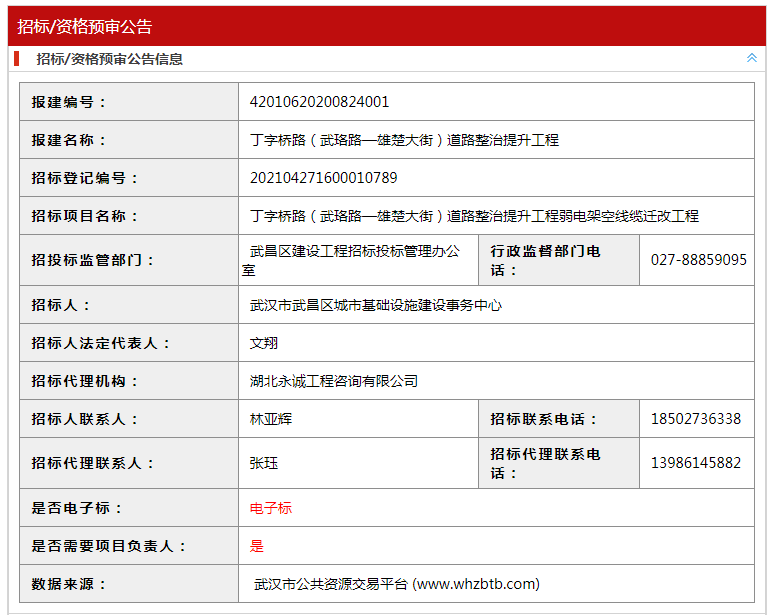
Task: Click the 招标代理联系人 label
Action: tap(93, 463)
